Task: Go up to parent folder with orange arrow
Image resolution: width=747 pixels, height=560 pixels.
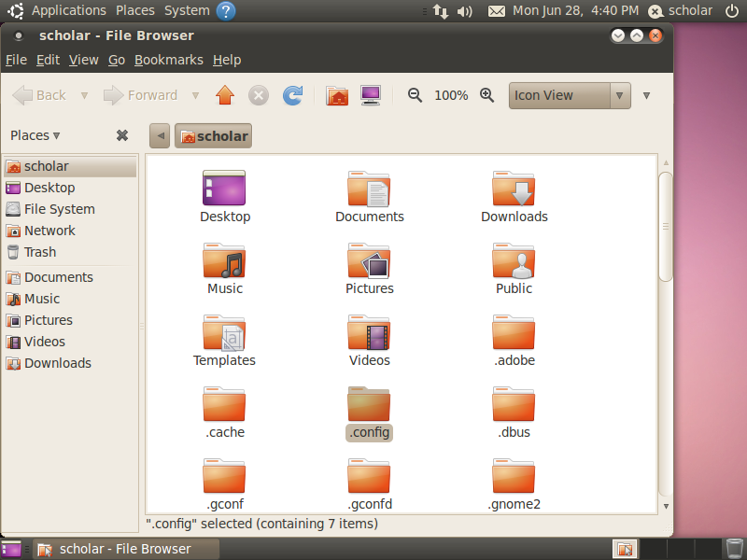Action: pos(225,95)
